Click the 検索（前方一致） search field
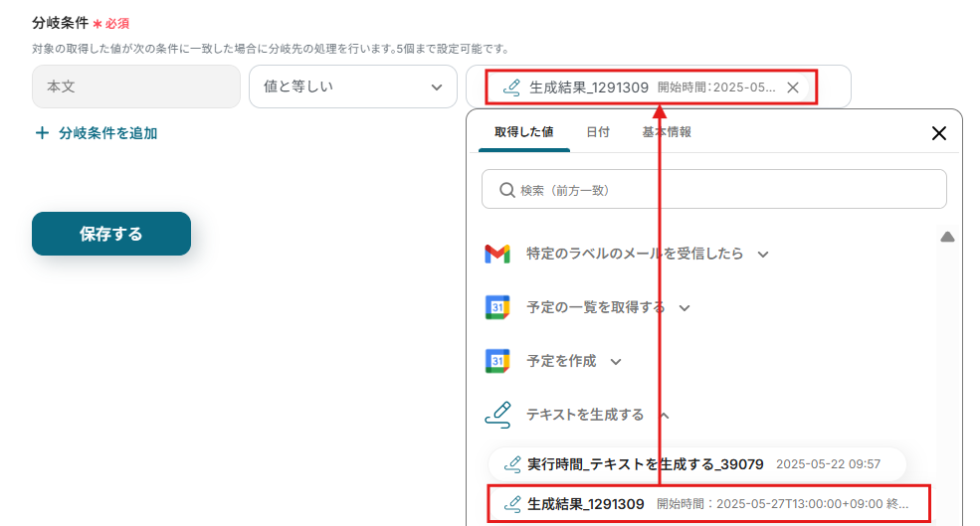 713,189
